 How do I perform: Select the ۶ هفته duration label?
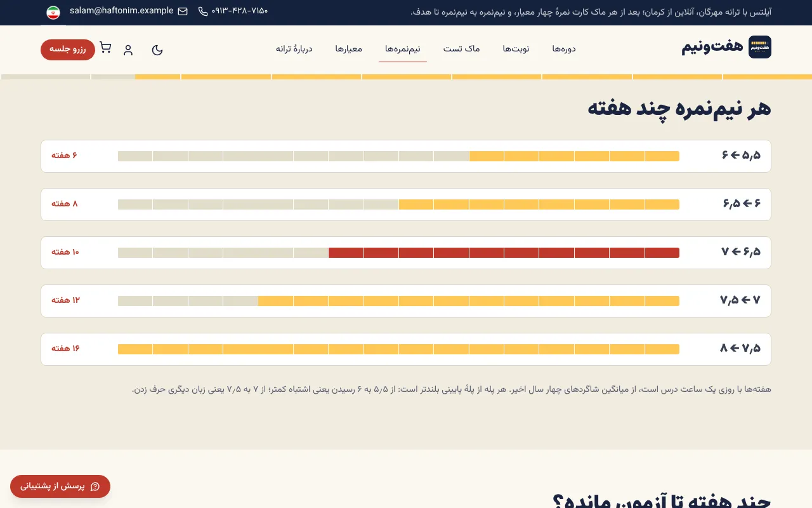click(x=65, y=156)
